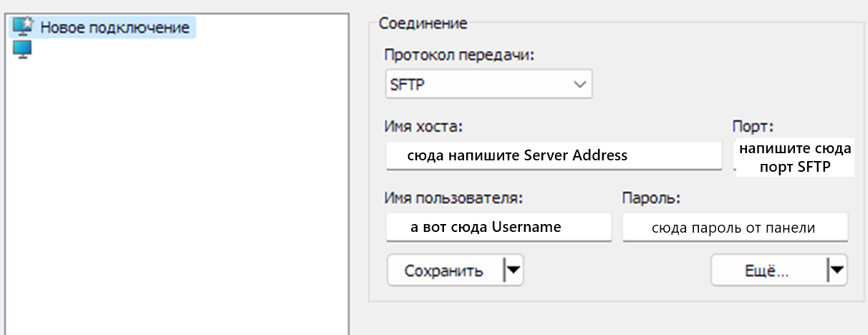The image size is (868, 335).
Task: Open the Протокол передачи SFTP dropdown
Action: (x=489, y=84)
